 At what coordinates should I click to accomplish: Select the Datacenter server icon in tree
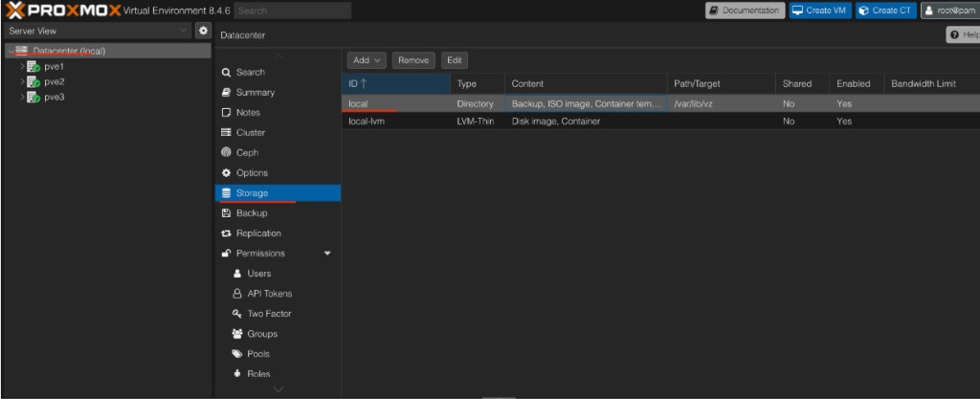coord(22,51)
